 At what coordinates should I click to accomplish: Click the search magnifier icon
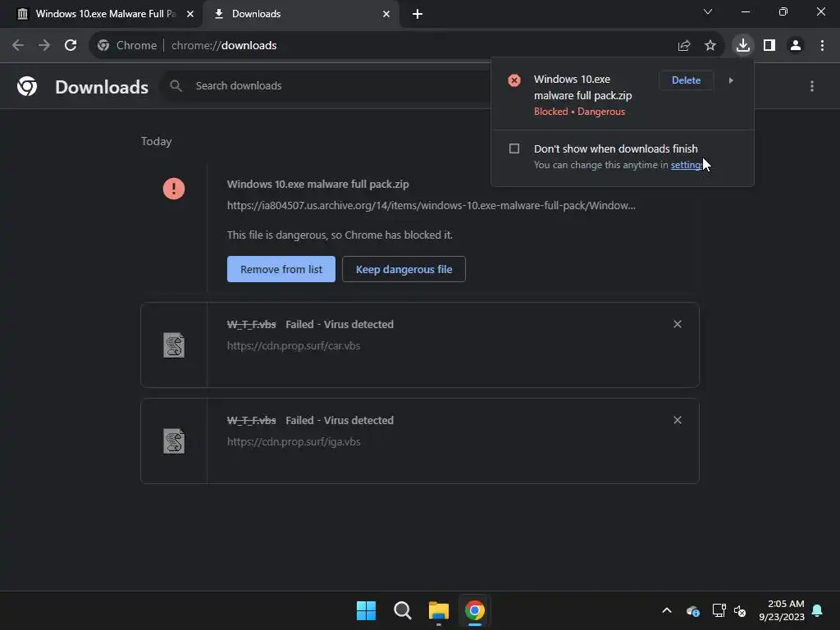[x=176, y=85]
